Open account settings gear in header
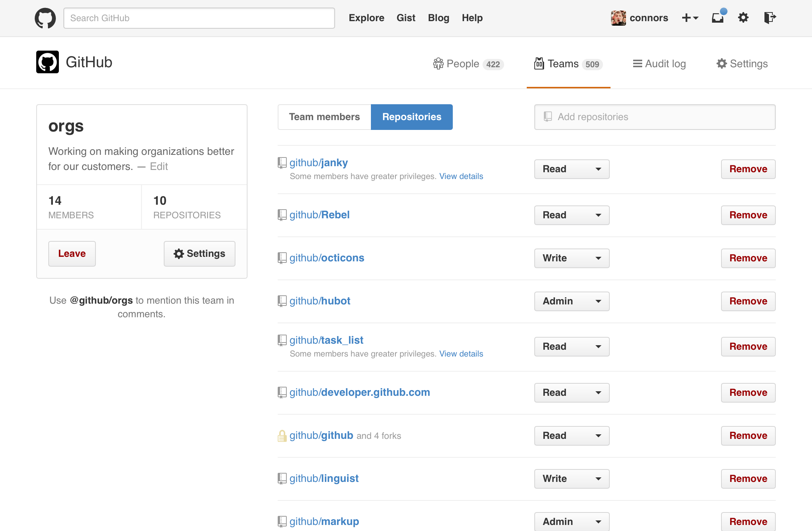812x531 pixels. coord(743,17)
